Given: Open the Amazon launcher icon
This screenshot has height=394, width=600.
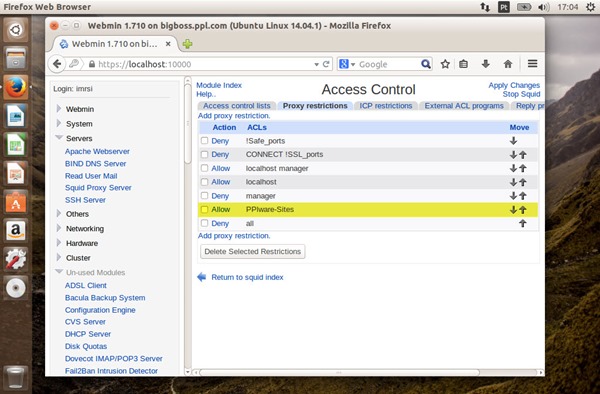Looking at the screenshot, I should tap(15, 230).
